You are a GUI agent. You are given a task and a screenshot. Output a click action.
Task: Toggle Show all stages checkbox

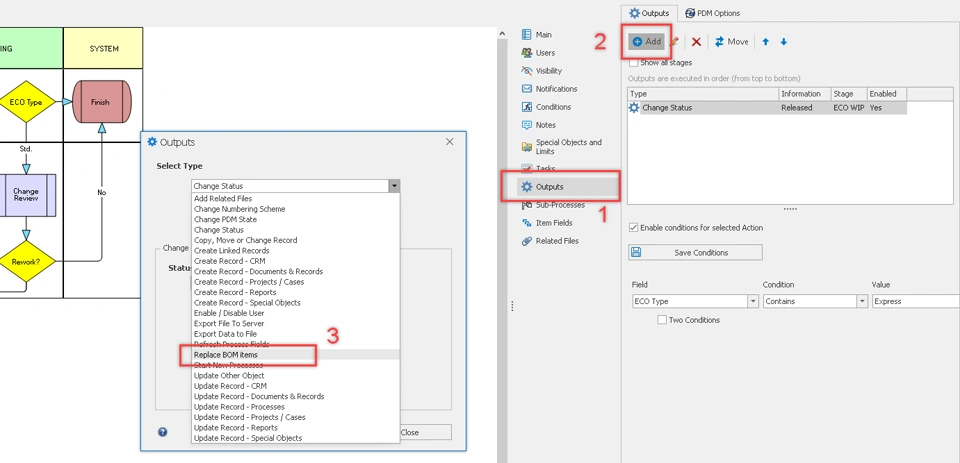(x=633, y=63)
